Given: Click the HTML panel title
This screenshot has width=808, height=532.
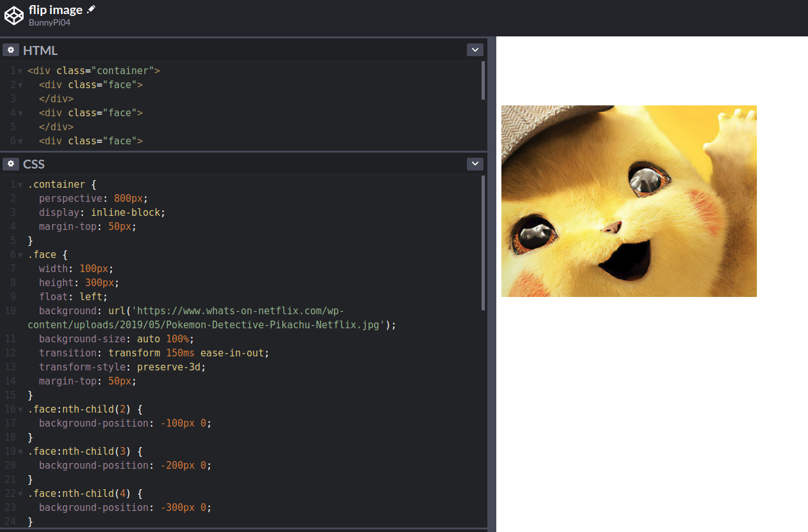Looking at the screenshot, I should pyautogui.click(x=40, y=50).
